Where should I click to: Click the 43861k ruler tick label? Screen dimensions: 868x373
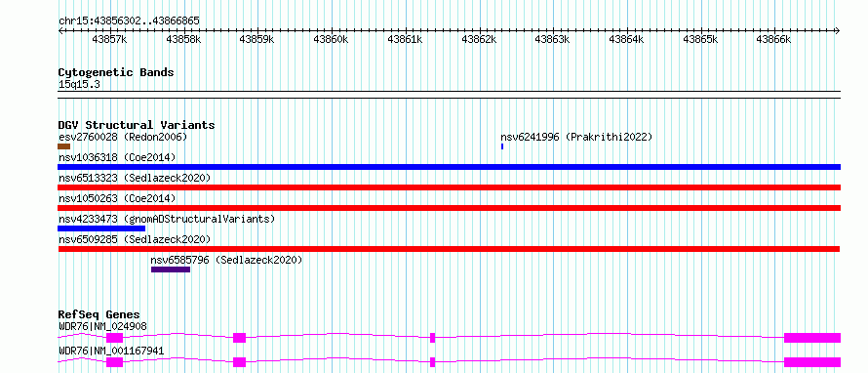(405, 40)
